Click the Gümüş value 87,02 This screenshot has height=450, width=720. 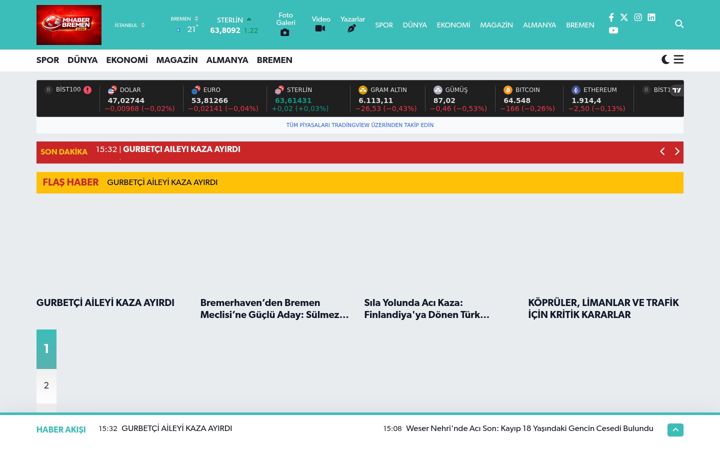444,100
